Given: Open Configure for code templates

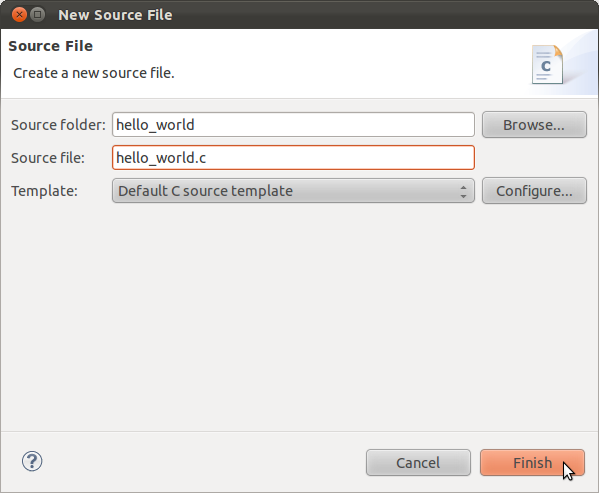Looking at the screenshot, I should point(534,191).
